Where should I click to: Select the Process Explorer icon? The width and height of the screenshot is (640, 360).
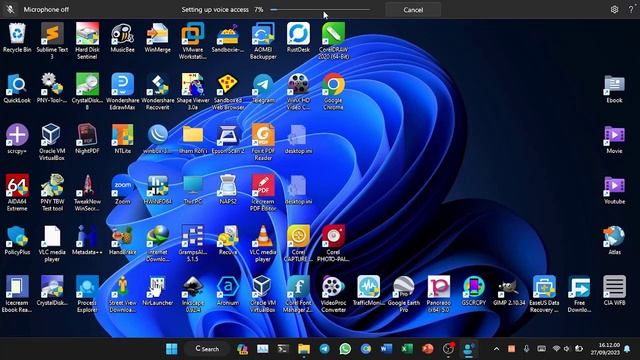(x=87, y=294)
